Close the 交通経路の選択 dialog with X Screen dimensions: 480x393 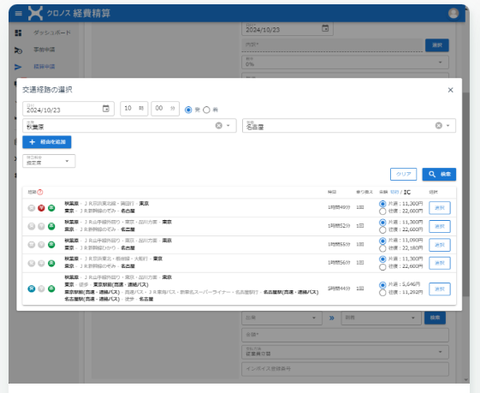[450, 90]
